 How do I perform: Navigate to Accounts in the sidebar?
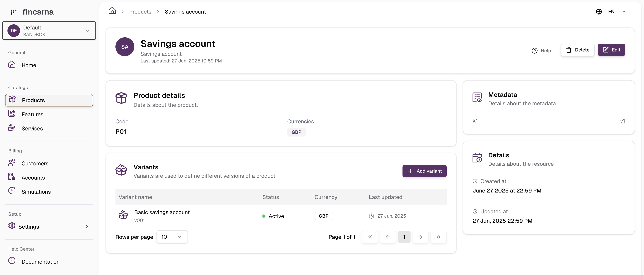point(49,178)
